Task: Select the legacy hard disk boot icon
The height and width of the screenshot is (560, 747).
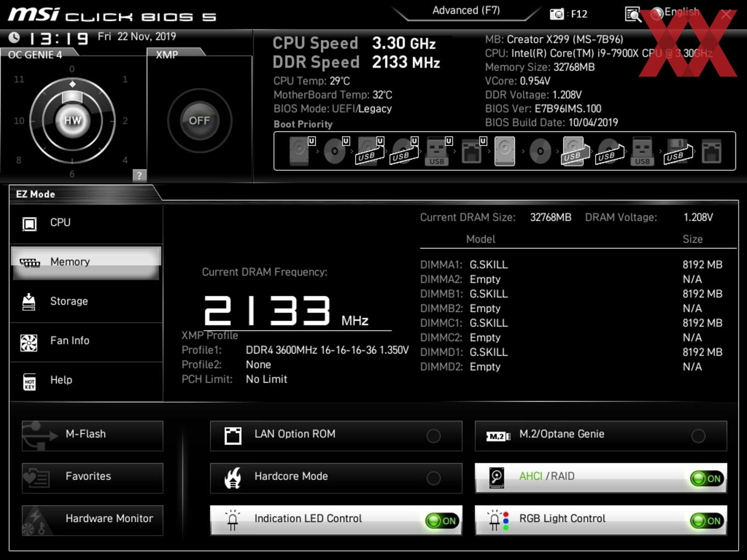Action: tap(505, 151)
